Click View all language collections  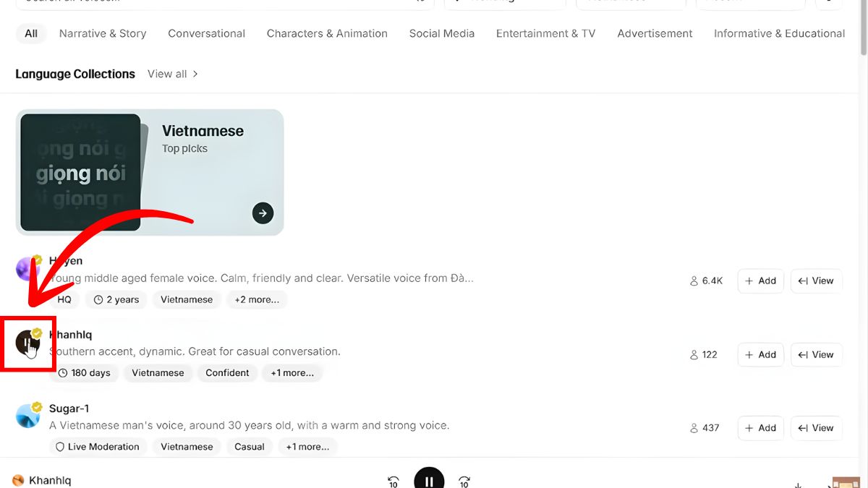pyautogui.click(x=172, y=74)
